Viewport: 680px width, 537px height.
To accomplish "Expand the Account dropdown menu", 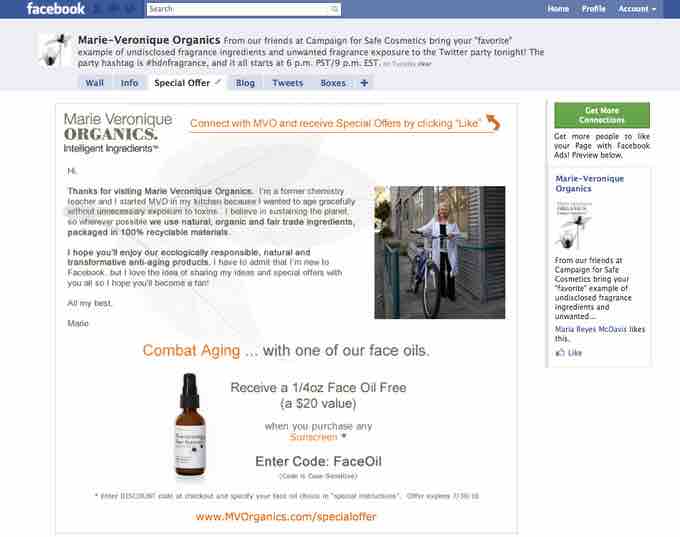I will click(637, 9).
